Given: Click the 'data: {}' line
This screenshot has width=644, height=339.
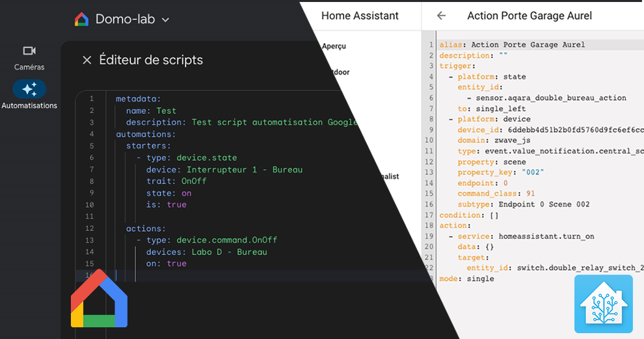Looking at the screenshot, I should (476, 247).
